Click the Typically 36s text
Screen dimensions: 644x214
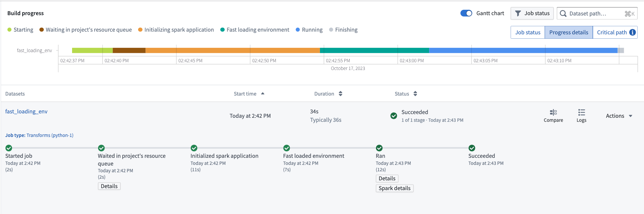326,120
